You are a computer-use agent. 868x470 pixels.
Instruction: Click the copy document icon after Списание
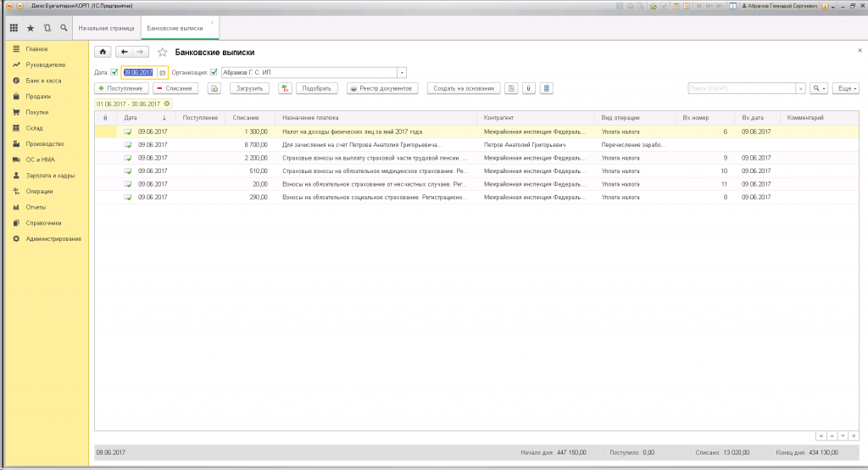click(214, 88)
